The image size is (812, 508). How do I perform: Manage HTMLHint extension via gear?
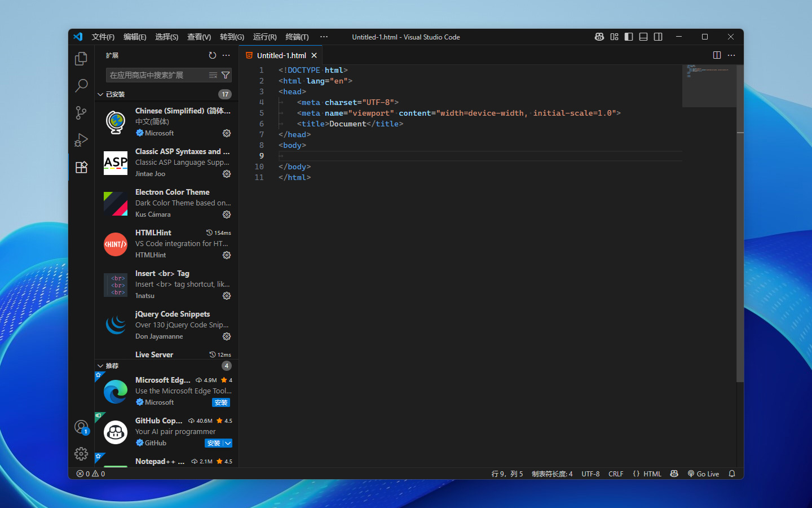pyautogui.click(x=227, y=255)
